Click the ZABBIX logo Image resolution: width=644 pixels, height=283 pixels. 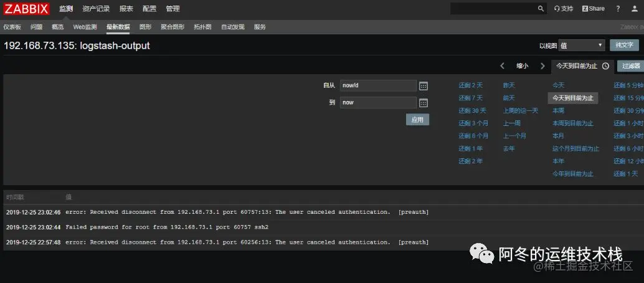pos(27,9)
